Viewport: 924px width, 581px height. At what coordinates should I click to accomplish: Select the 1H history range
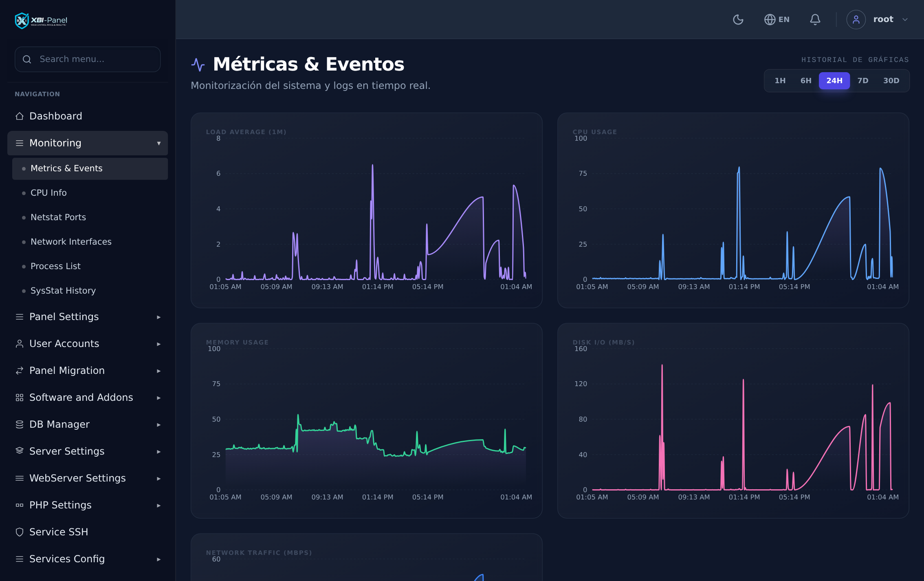tap(780, 81)
